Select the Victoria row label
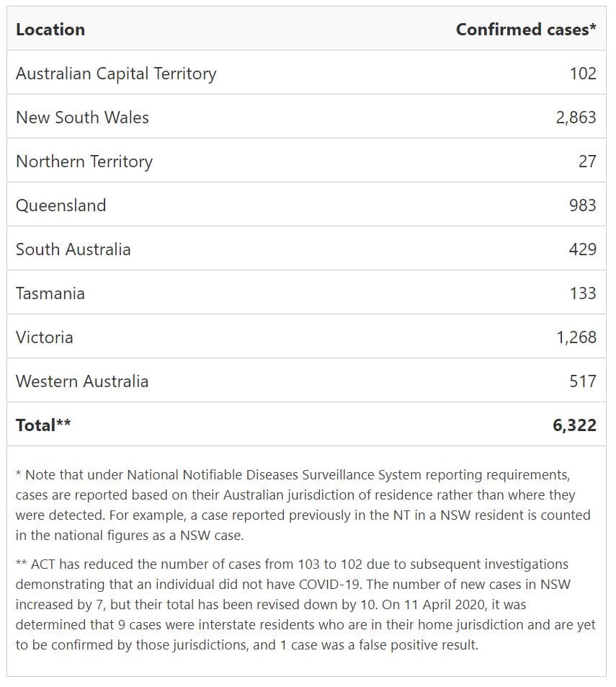616x687 pixels. (45, 337)
